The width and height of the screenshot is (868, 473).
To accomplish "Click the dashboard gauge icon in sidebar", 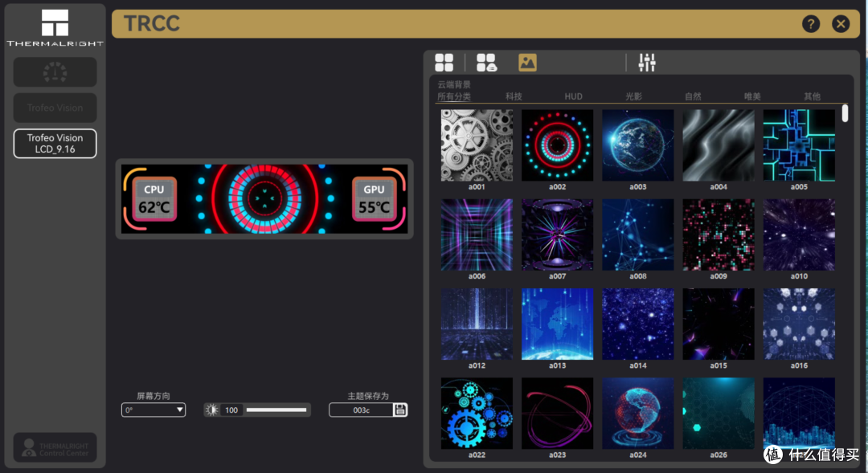I will (55, 72).
